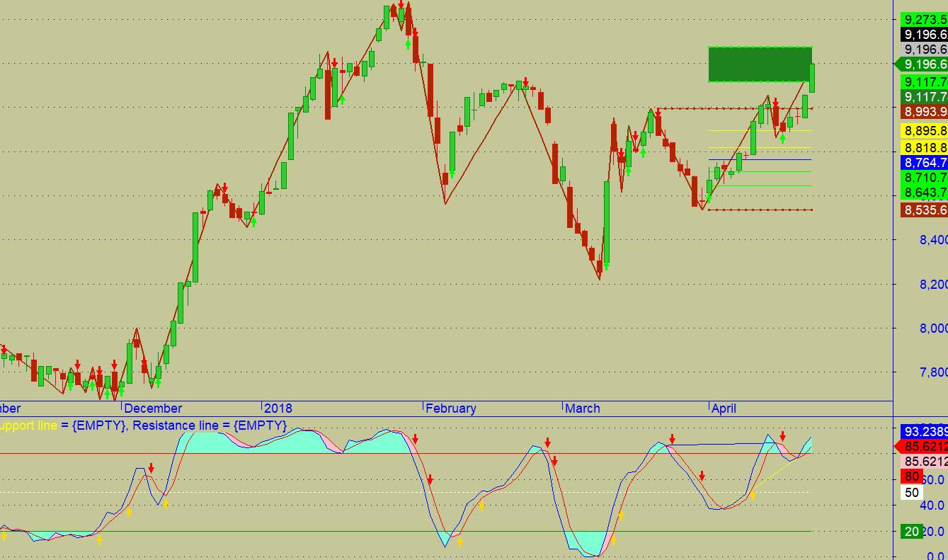The image size is (948, 560).
Task: Click the bright green 9,273.5 price label
Action: 924,20
